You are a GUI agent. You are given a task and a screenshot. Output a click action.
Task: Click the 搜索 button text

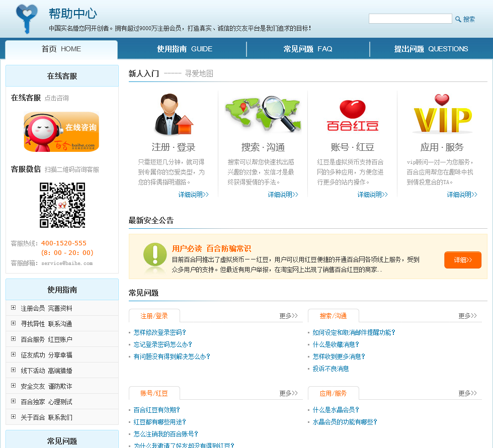[469, 20]
